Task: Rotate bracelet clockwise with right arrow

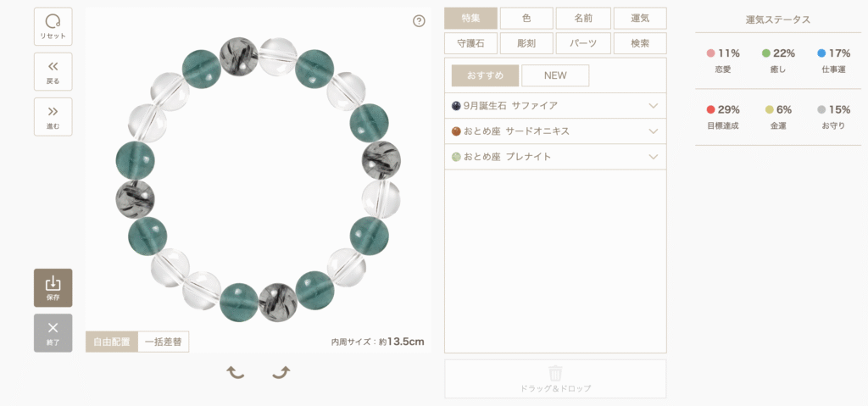Action: (281, 372)
